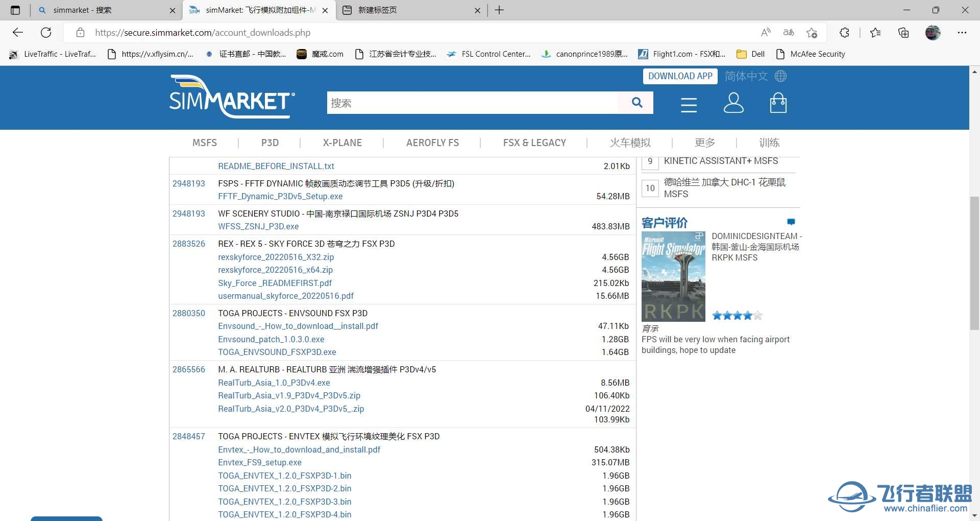Viewport: 980px width, 521px height.
Task: Open the user account icon
Action: click(x=733, y=103)
